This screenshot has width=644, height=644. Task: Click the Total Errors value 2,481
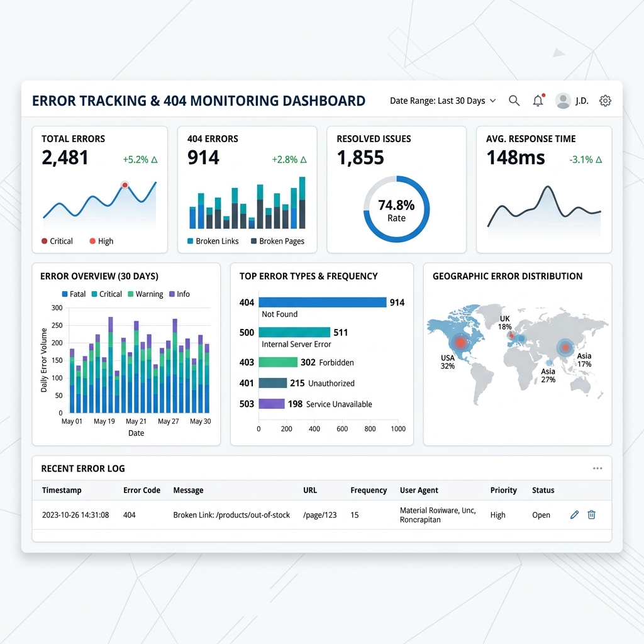coord(65,157)
